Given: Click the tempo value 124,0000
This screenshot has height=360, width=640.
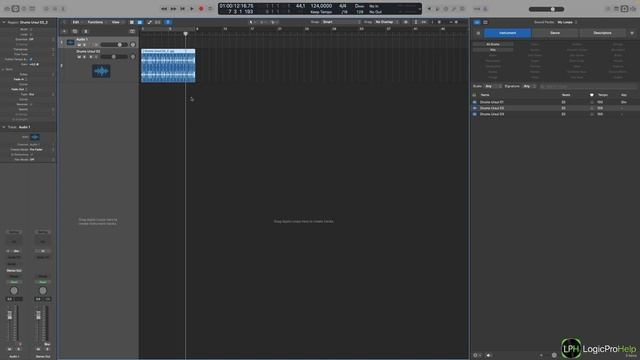Looking at the screenshot, I should coord(321,6).
